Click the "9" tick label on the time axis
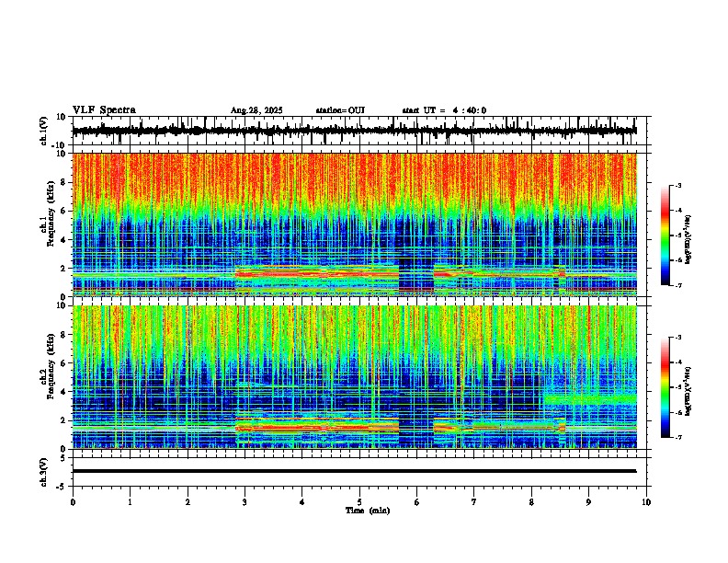Image resolution: width=728 pixels, height=563 pixels. tap(588, 502)
